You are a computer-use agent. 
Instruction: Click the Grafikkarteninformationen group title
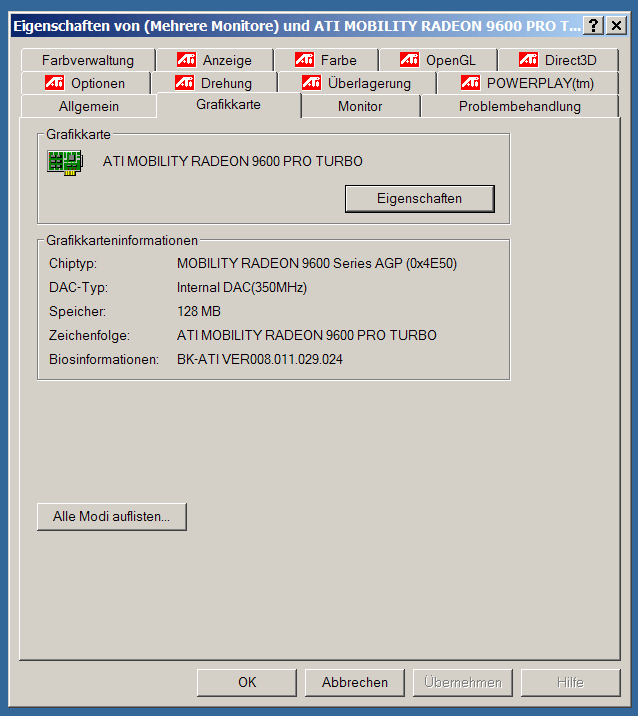click(x=122, y=240)
